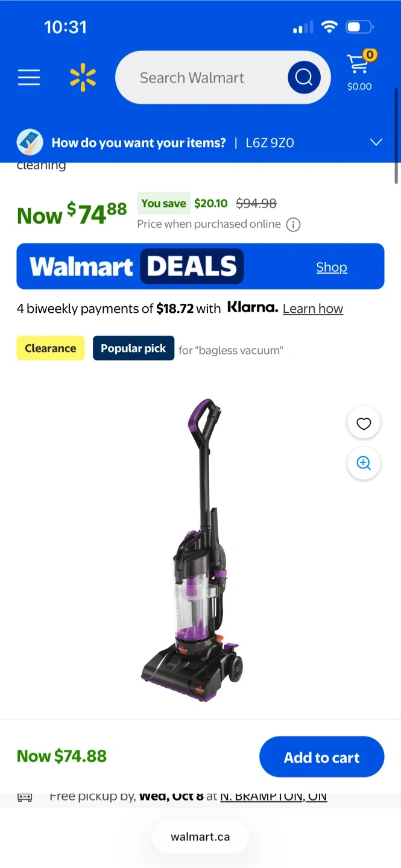The height and width of the screenshot is (868, 401).
Task: Tap the price info circle icon
Action: tap(293, 225)
